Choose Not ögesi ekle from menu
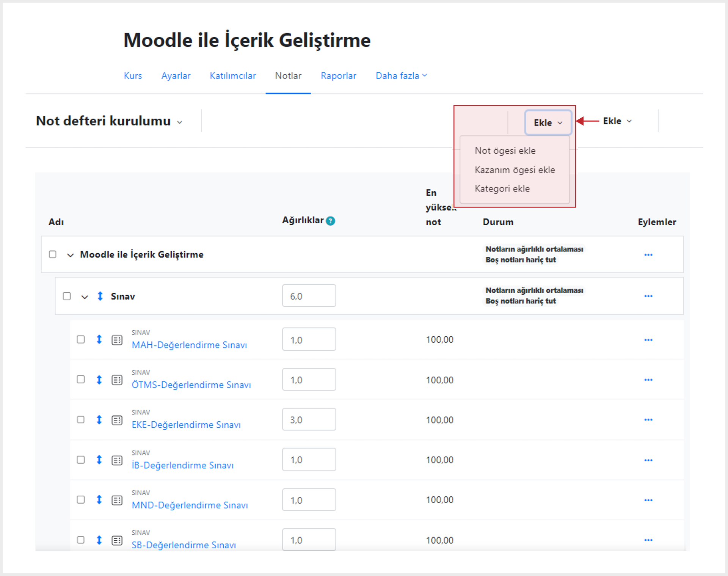Image resolution: width=728 pixels, height=576 pixels. click(x=505, y=151)
